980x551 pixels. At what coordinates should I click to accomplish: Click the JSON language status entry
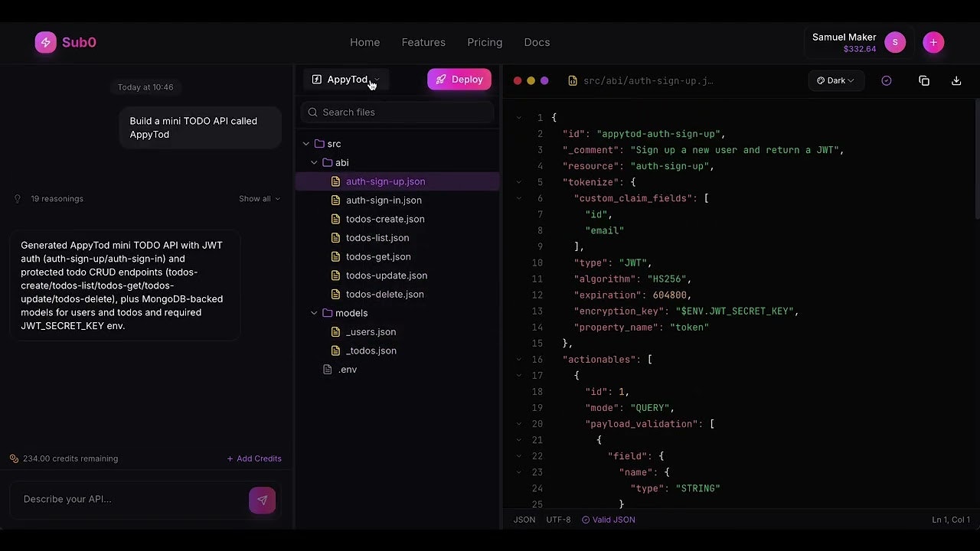coord(524,520)
